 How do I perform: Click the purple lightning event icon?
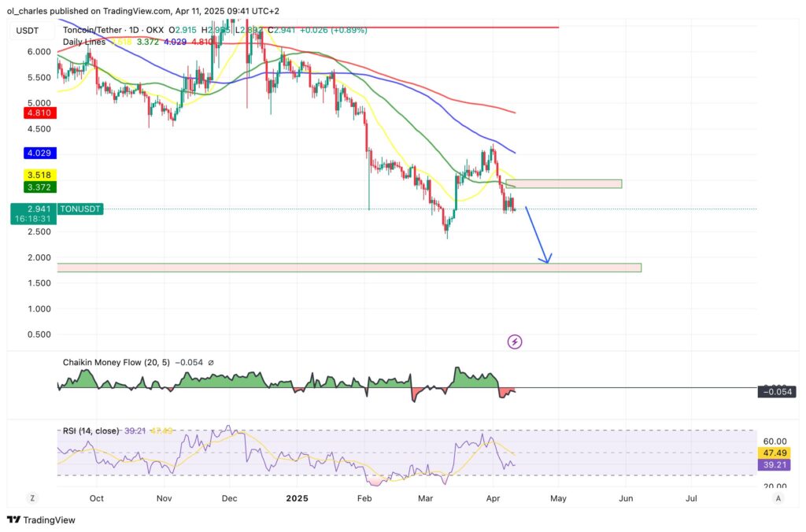click(x=515, y=342)
